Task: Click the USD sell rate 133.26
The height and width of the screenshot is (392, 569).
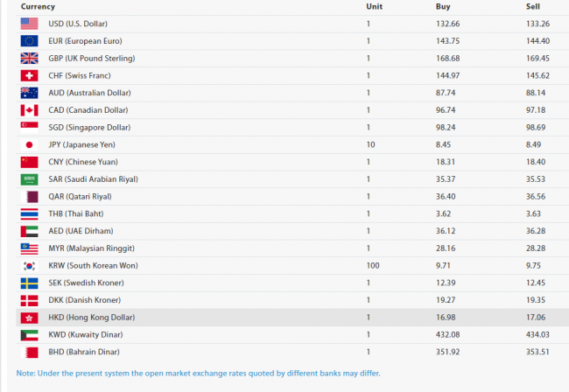Action: click(537, 24)
